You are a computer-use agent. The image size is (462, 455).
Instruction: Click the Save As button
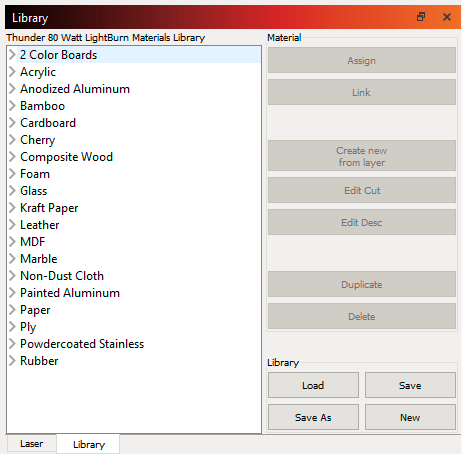pyautogui.click(x=313, y=417)
